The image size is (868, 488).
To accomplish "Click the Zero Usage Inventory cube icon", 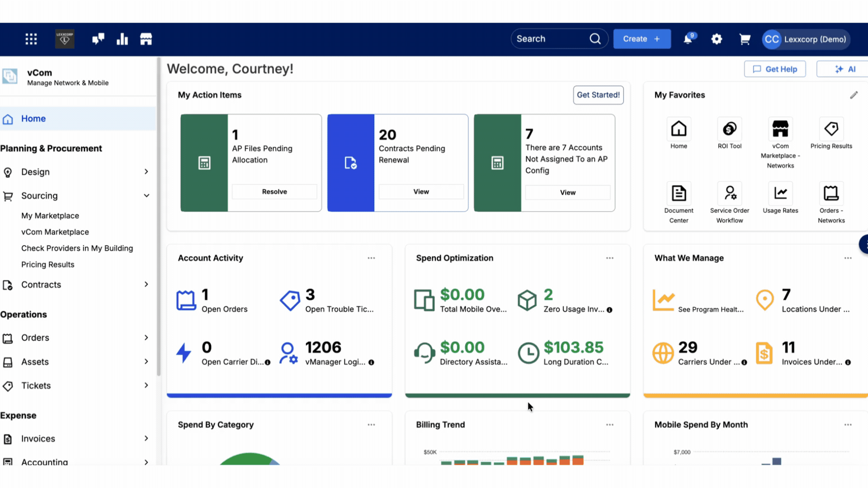I will [x=527, y=300].
